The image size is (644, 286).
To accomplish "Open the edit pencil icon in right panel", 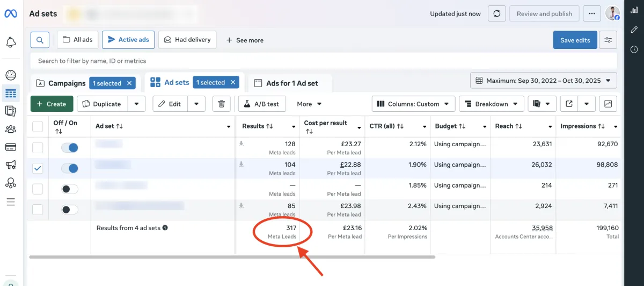I will point(634,30).
